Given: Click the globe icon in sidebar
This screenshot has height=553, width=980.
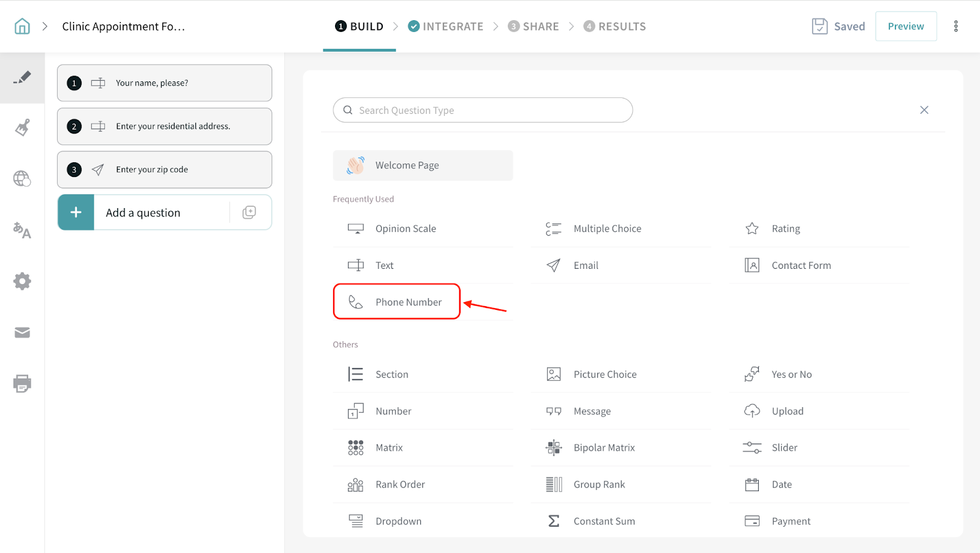Looking at the screenshot, I should (22, 179).
